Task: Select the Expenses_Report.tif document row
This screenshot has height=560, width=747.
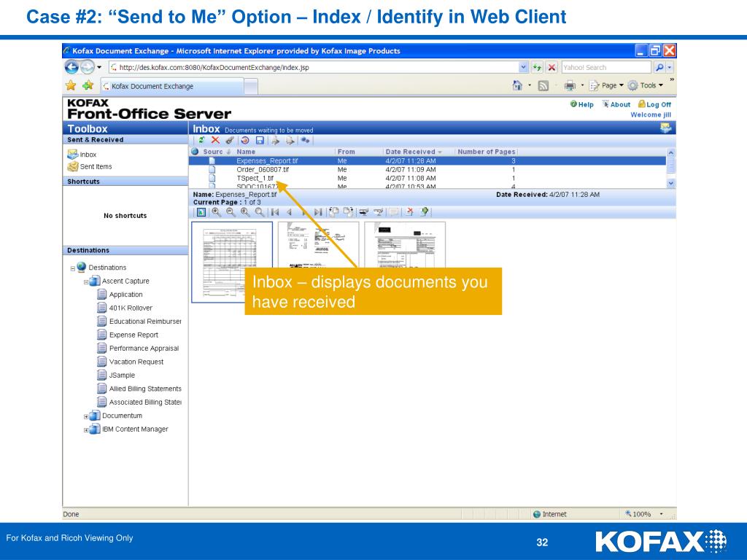Action: [x=427, y=161]
